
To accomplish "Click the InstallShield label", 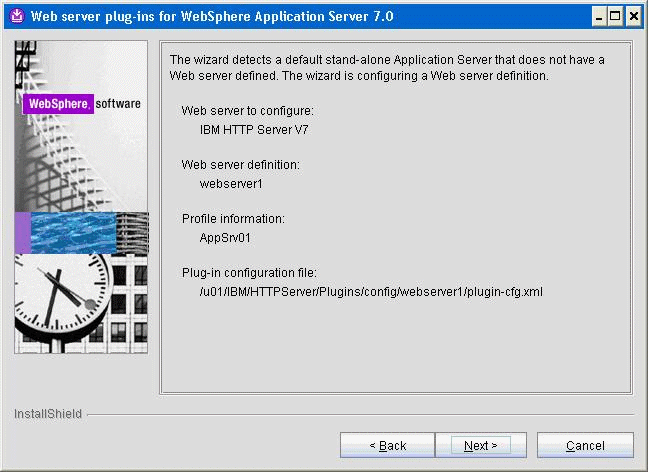I will pos(48,413).
